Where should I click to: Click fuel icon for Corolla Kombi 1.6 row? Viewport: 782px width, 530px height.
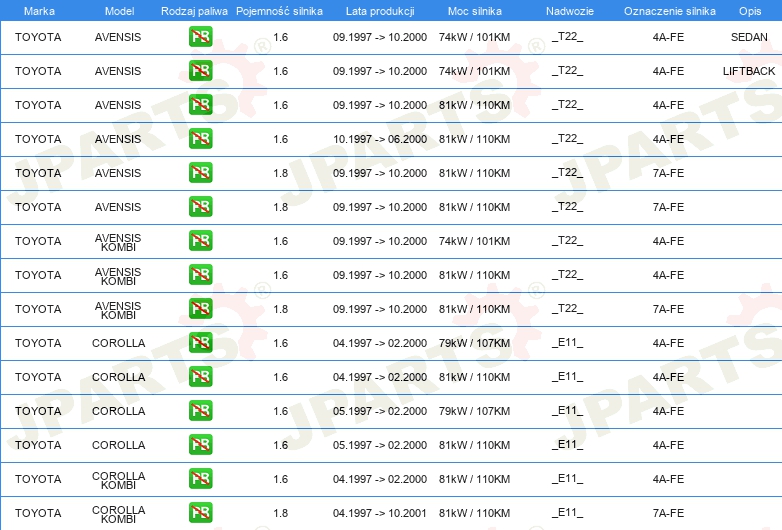[200, 479]
